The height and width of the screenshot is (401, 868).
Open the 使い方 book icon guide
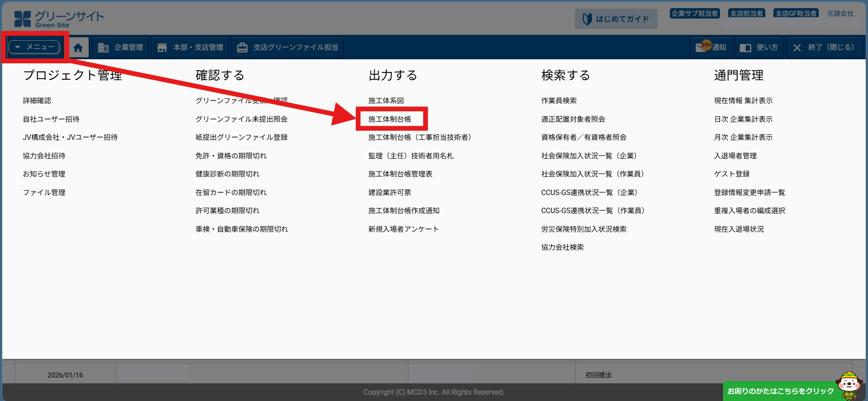coord(759,48)
